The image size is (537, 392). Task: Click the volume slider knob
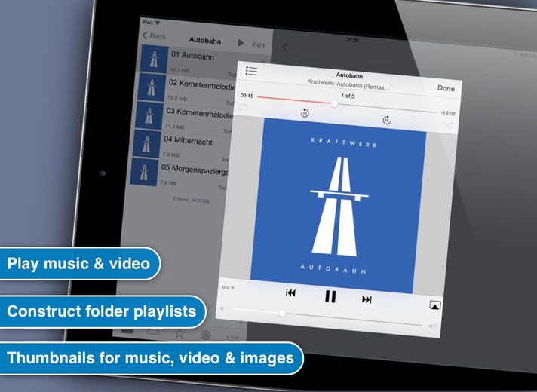[282, 313]
